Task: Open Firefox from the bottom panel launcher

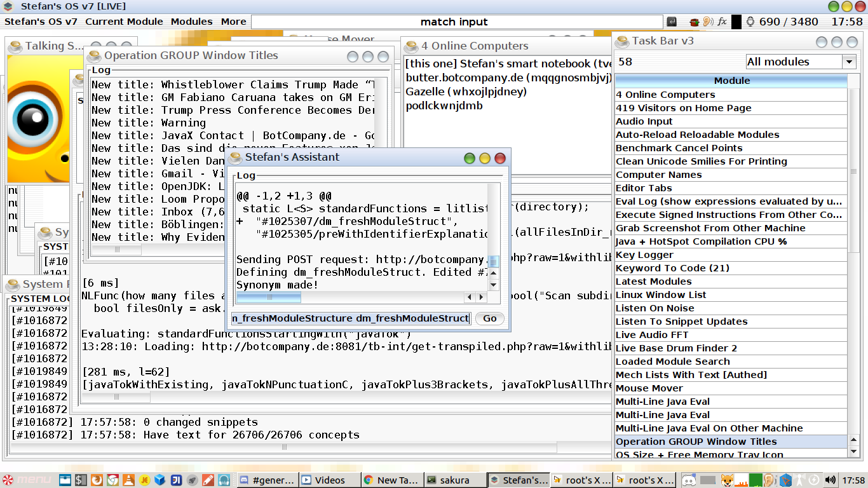Action: point(96,480)
